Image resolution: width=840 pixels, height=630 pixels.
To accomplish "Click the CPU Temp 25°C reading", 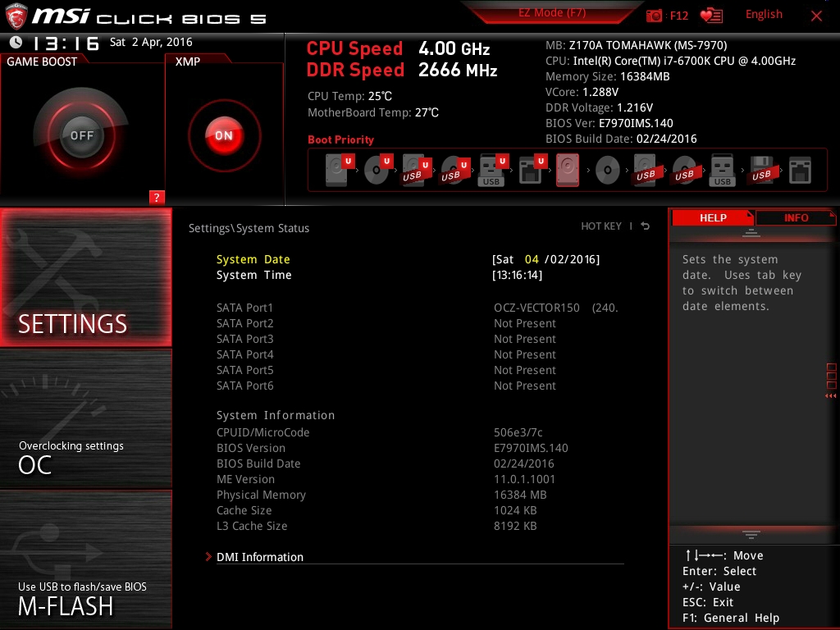I will pos(349,97).
